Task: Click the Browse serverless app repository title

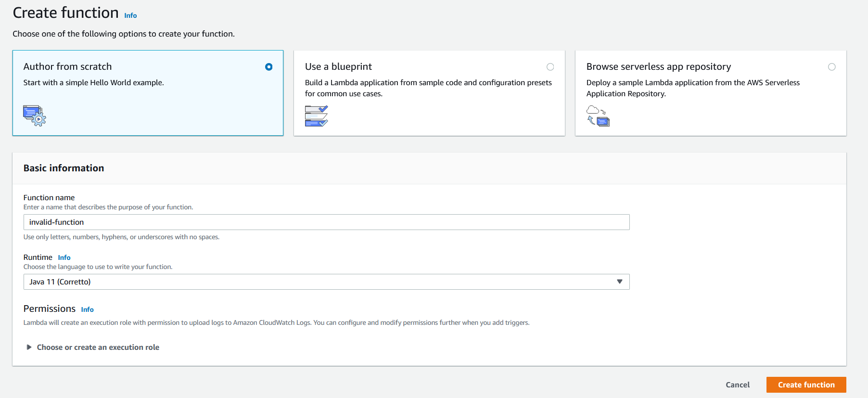Action: click(659, 66)
